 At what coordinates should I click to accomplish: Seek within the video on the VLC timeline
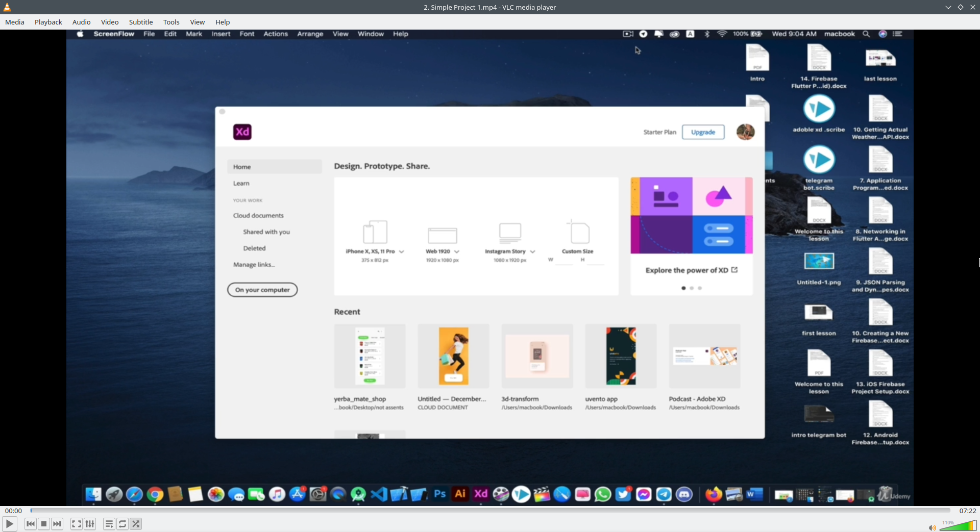(x=490, y=510)
